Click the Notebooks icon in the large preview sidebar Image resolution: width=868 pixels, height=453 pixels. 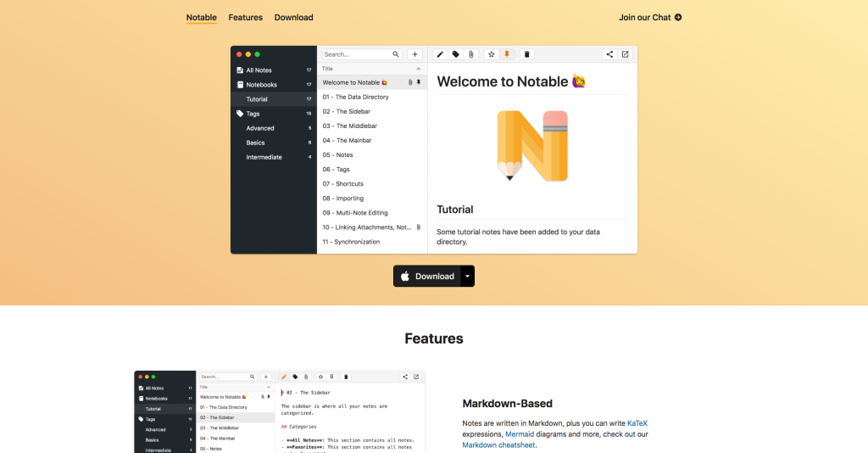coord(240,85)
